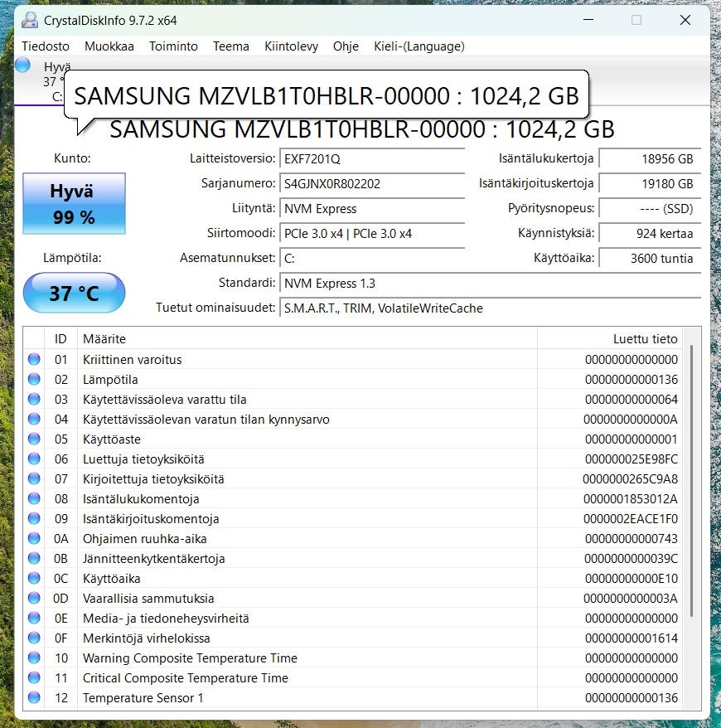This screenshot has width=721, height=728.
Task: Click the Asematunnukset field C:
Action: coord(372,258)
